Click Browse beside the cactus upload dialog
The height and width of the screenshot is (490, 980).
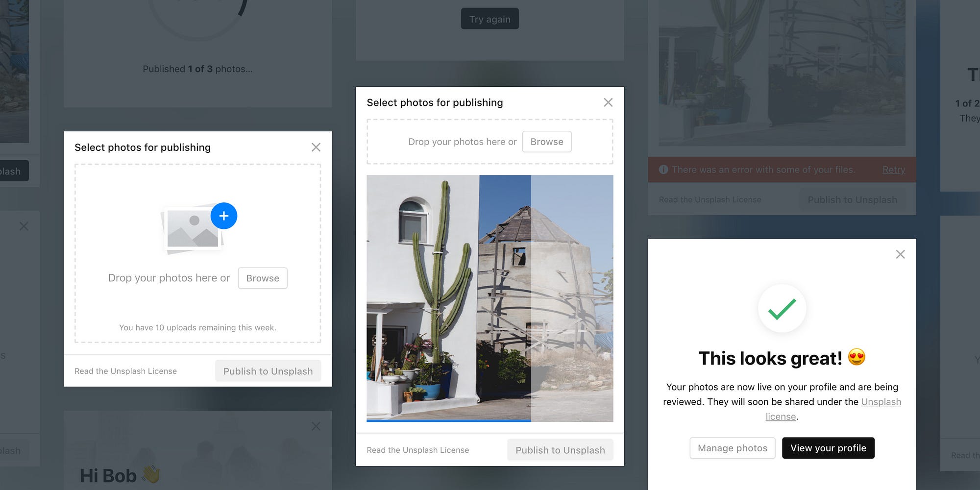click(547, 142)
